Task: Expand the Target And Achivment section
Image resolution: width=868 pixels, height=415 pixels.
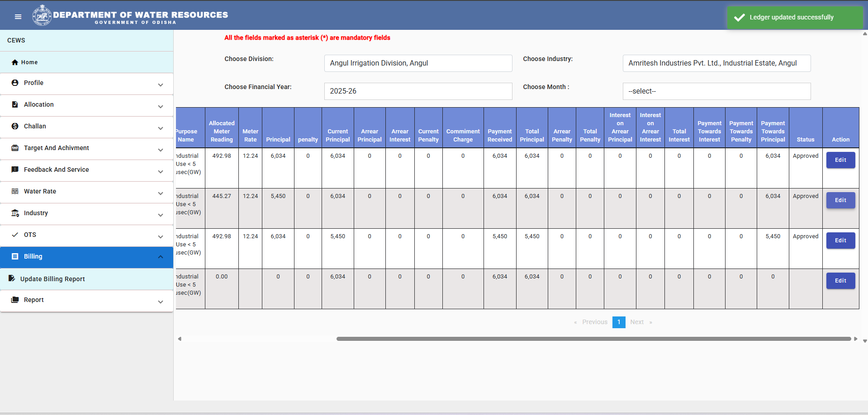Action: [87, 148]
